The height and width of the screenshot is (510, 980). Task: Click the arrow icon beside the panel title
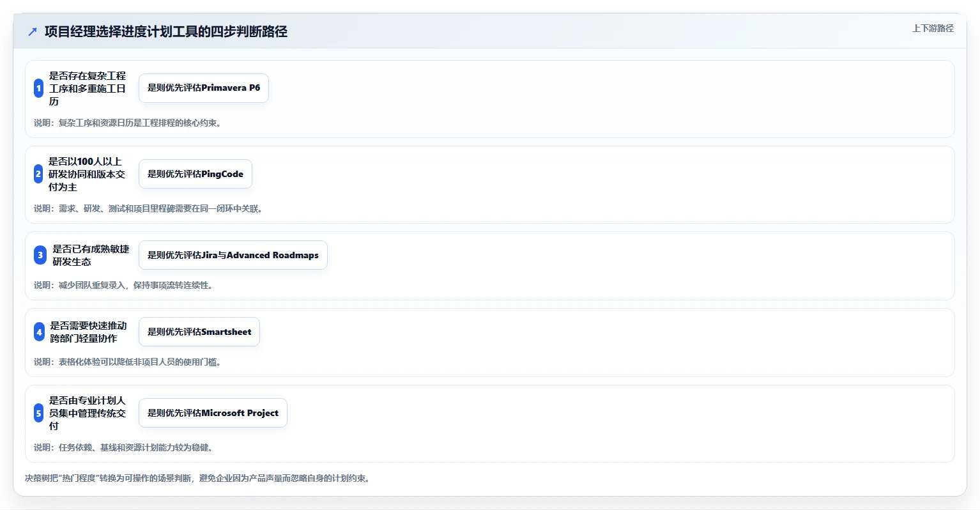pos(33,31)
